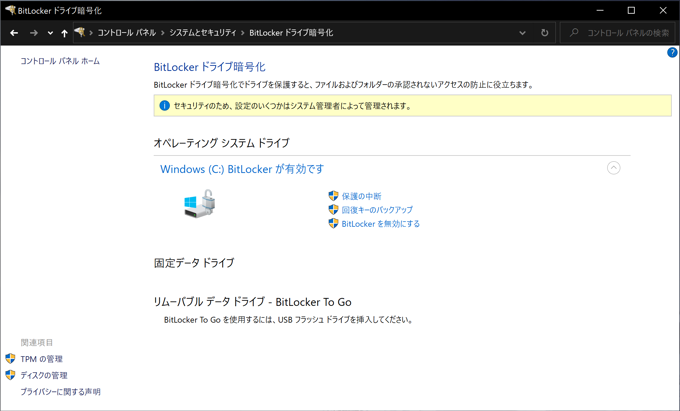The height and width of the screenshot is (411, 680).
Task: Click shield icon beside TPM の管理
Action: pyautogui.click(x=10, y=359)
